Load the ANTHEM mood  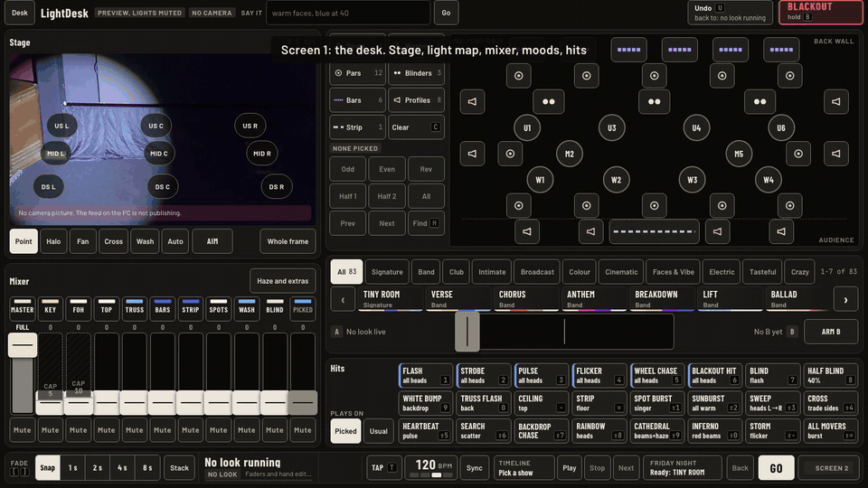click(593, 299)
